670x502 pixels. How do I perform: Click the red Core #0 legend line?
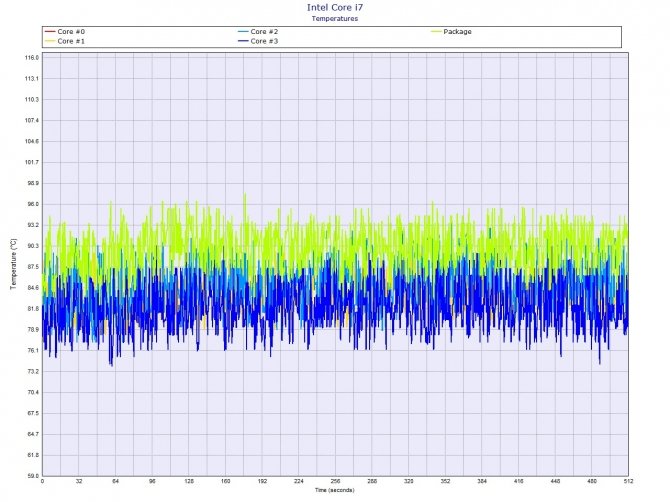coord(50,32)
